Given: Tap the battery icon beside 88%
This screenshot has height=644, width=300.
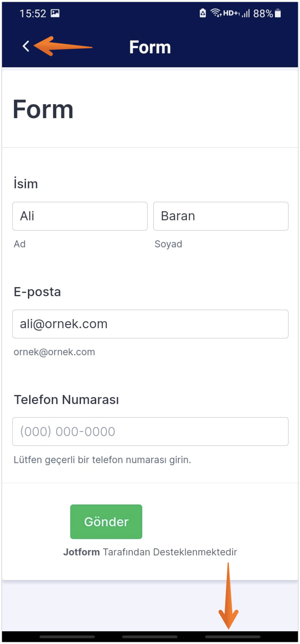Looking at the screenshot, I should tap(278, 13).
